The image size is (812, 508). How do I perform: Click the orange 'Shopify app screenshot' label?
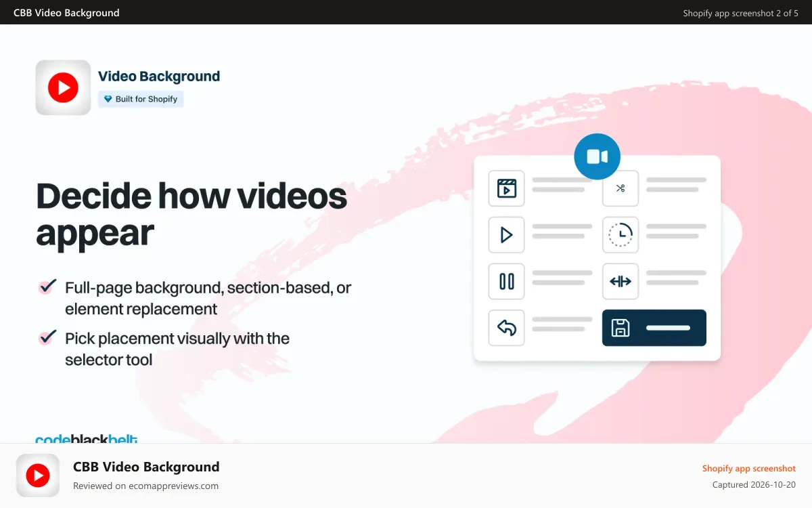click(749, 468)
